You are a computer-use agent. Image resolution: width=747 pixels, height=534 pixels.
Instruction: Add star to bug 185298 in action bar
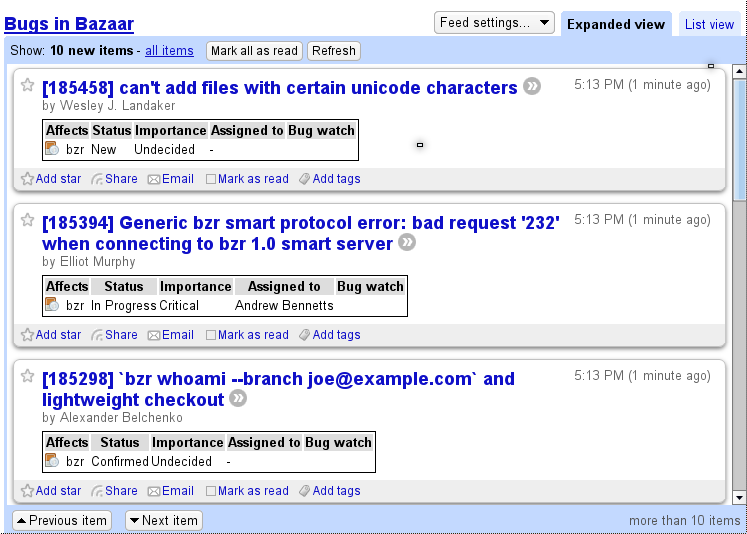pos(51,491)
